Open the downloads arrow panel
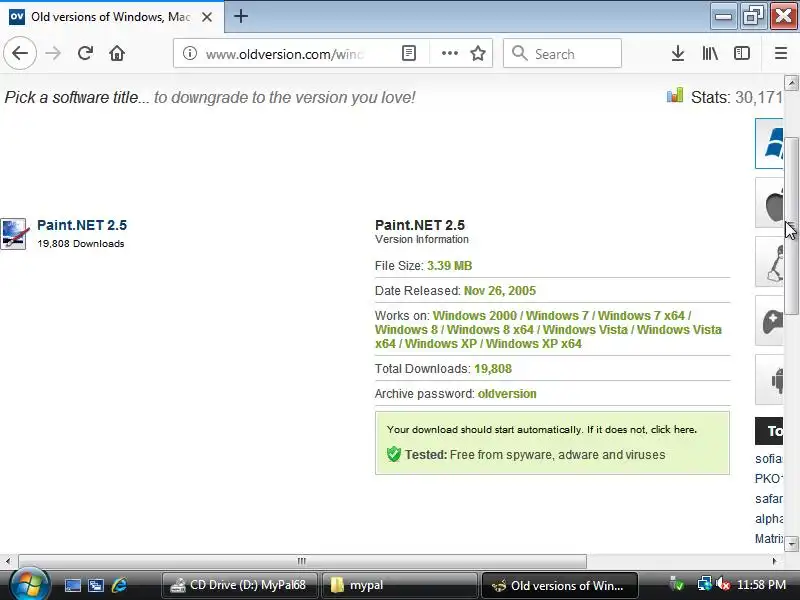The width and height of the screenshot is (800, 600). (678, 53)
